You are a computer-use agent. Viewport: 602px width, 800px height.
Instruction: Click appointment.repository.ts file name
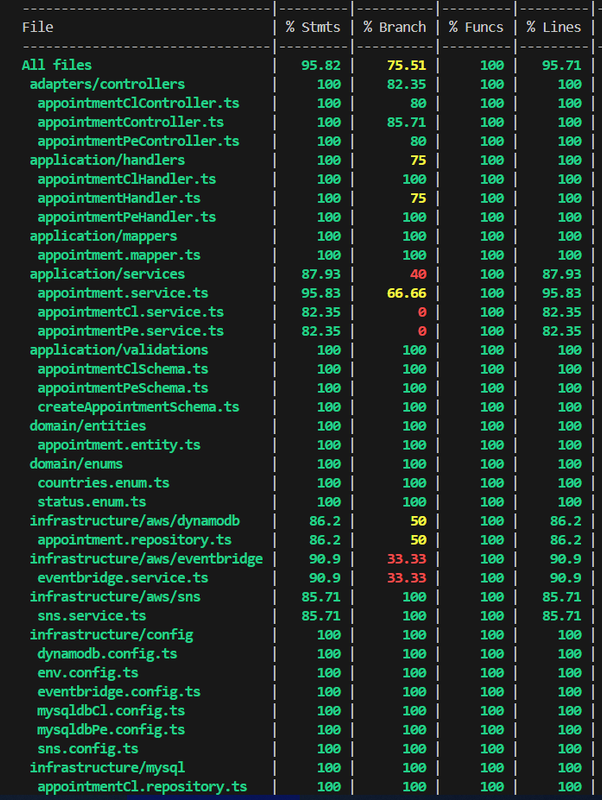[x=135, y=540]
